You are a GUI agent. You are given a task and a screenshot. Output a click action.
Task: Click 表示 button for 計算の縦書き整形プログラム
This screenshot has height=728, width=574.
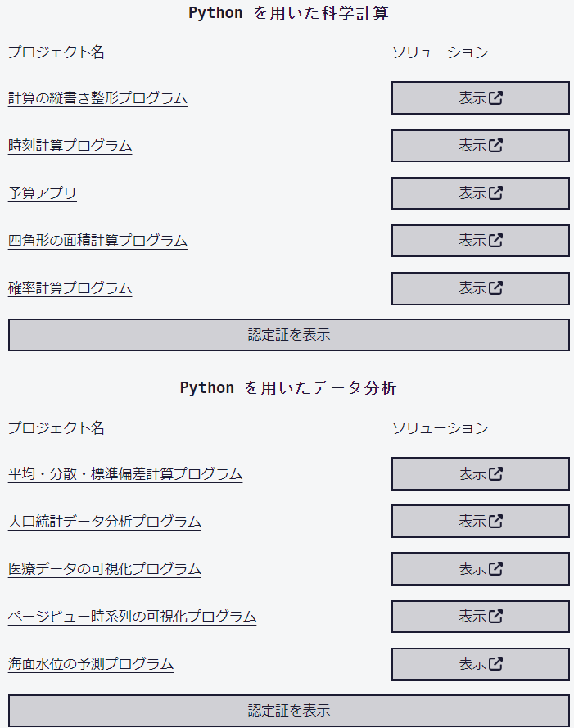click(x=480, y=98)
